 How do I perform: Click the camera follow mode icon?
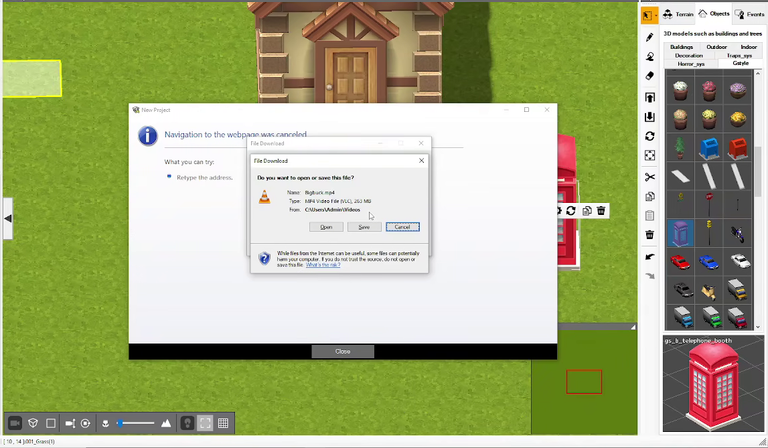pos(70,423)
